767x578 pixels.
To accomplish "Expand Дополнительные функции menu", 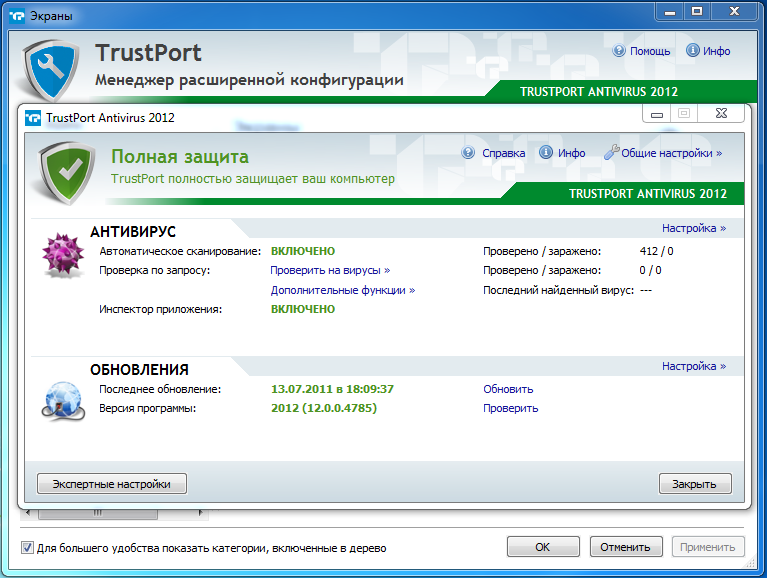I will (343, 290).
